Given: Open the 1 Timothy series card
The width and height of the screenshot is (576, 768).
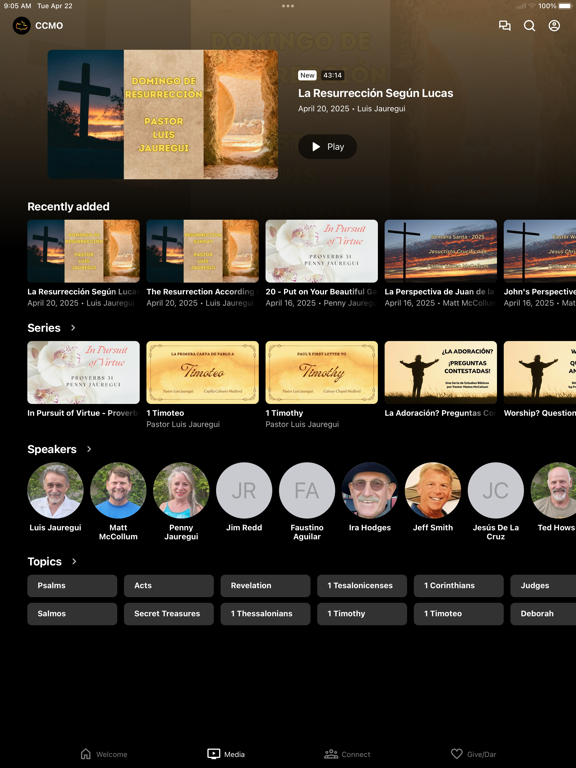Looking at the screenshot, I should (321, 372).
